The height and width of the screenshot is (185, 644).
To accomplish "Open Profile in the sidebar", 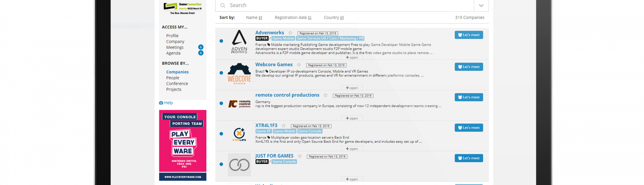I will [x=172, y=36].
